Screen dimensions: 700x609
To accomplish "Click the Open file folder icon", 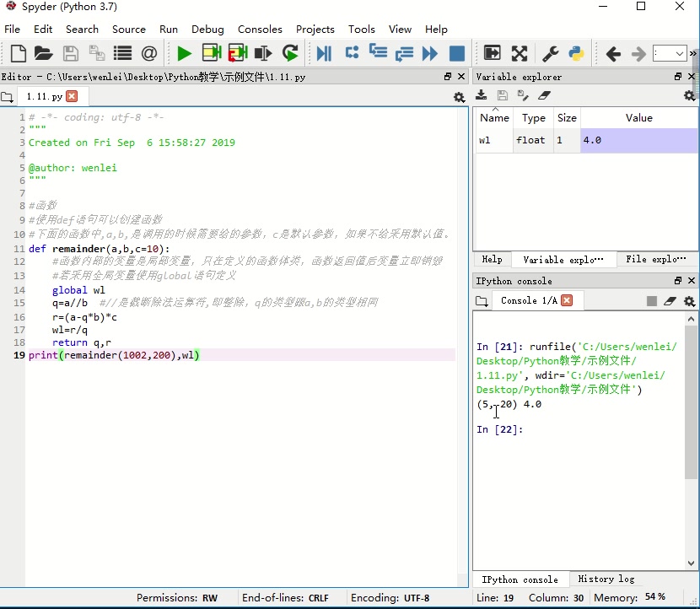I will [x=44, y=53].
